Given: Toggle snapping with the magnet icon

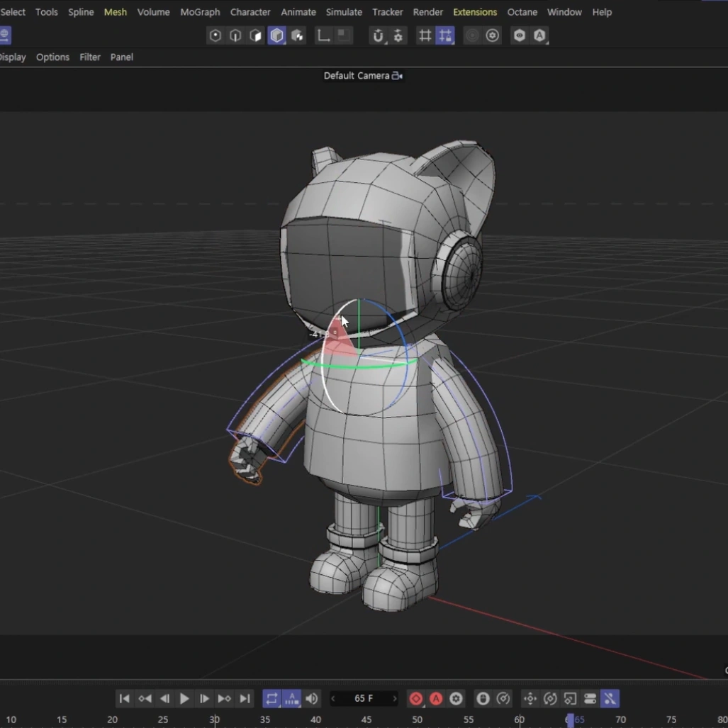Looking at the screenshot, I should coord(378,35).
